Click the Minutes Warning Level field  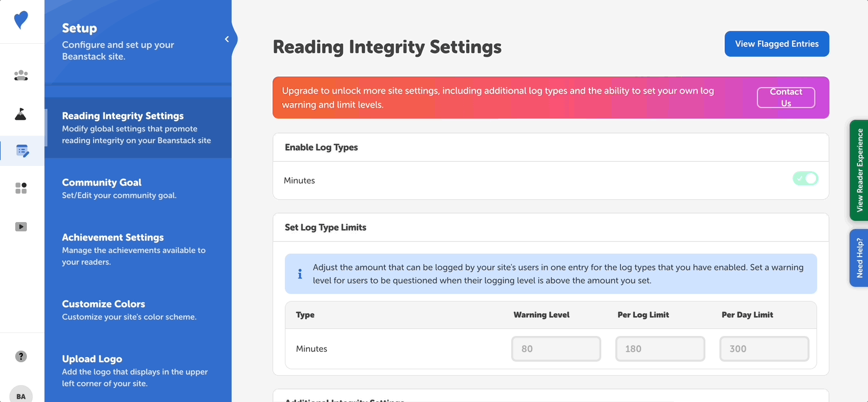pos(556,349)
